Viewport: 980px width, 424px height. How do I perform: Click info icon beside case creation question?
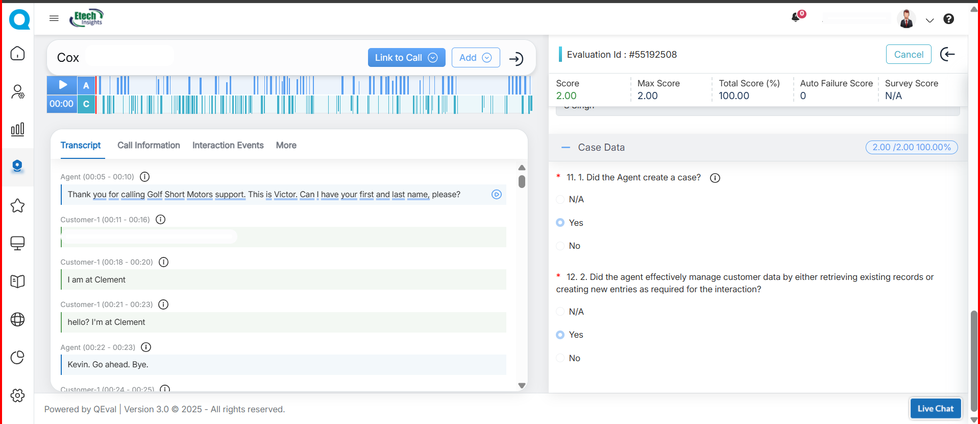click(715, 178)
